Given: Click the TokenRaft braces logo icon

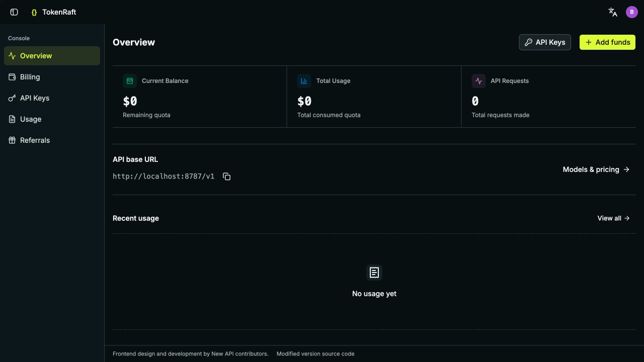Looking at the screenshot, I should [34, 12].
